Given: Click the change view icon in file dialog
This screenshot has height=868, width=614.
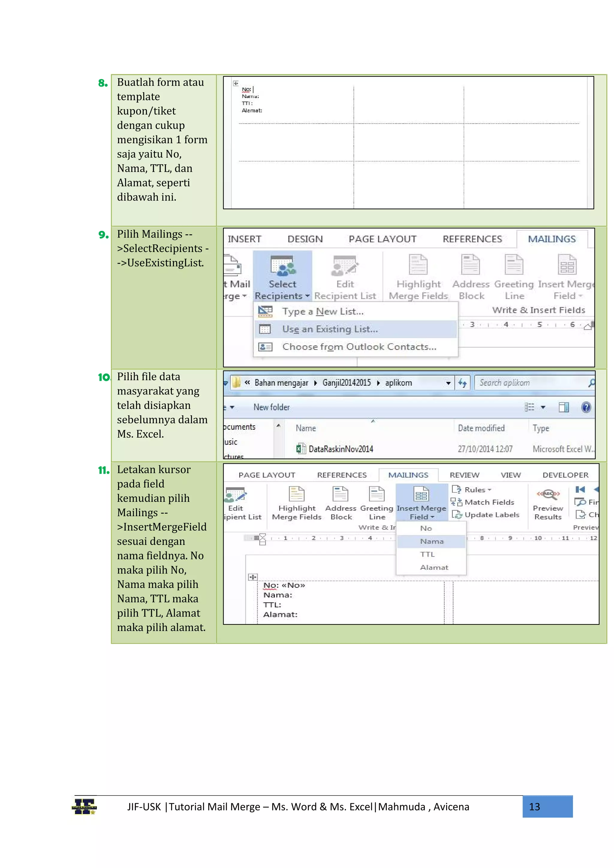Looking at the screenshot, I should coord(529,407).
